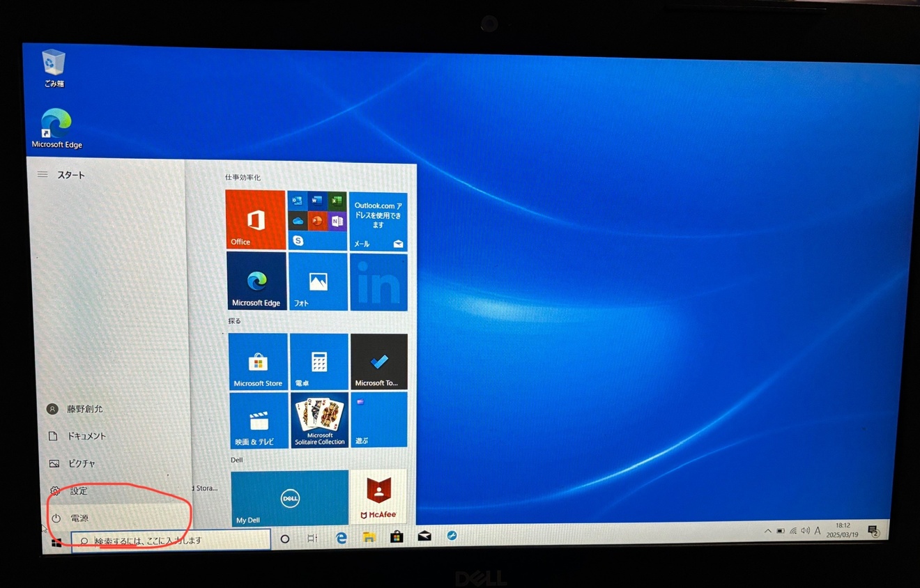Open Microsoft Store from the taskbar
920x588 pixels.
click(397, 536)
